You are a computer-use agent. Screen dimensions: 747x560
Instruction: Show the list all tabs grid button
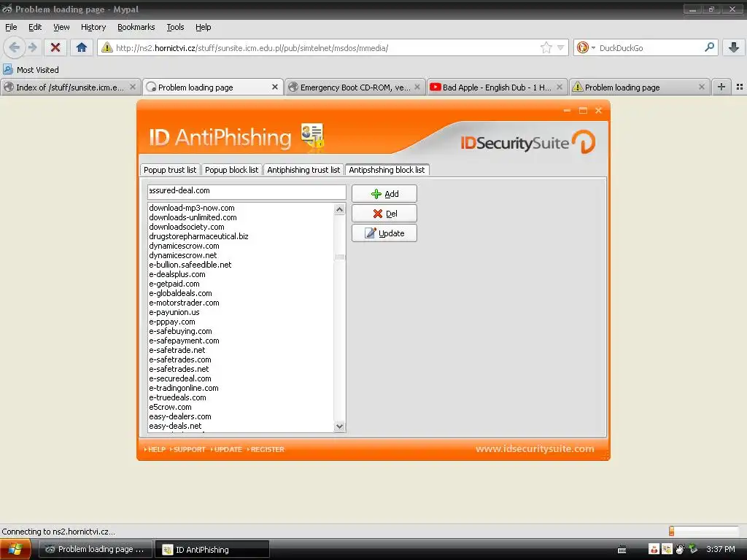pos(740,87)
